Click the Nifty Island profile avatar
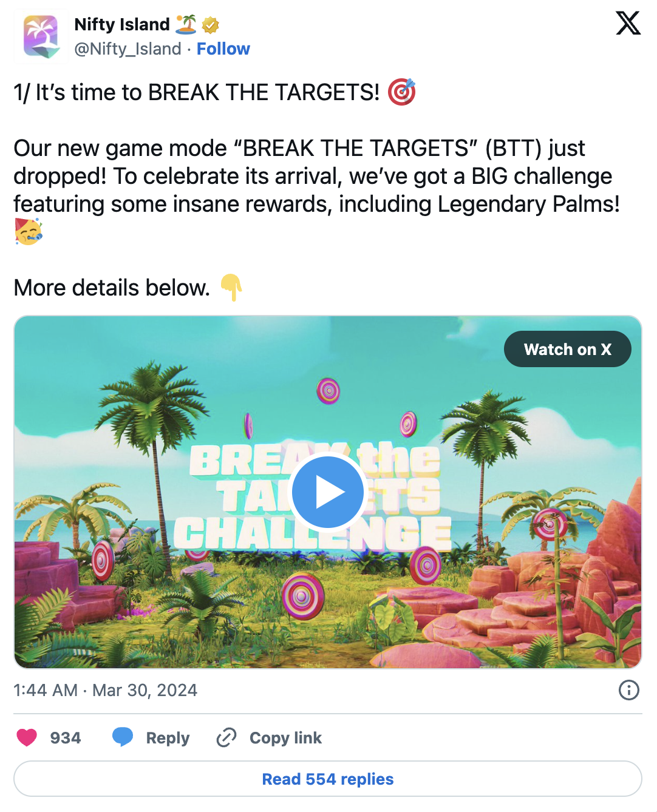This screenshot has height=812, width=657. 41,36
